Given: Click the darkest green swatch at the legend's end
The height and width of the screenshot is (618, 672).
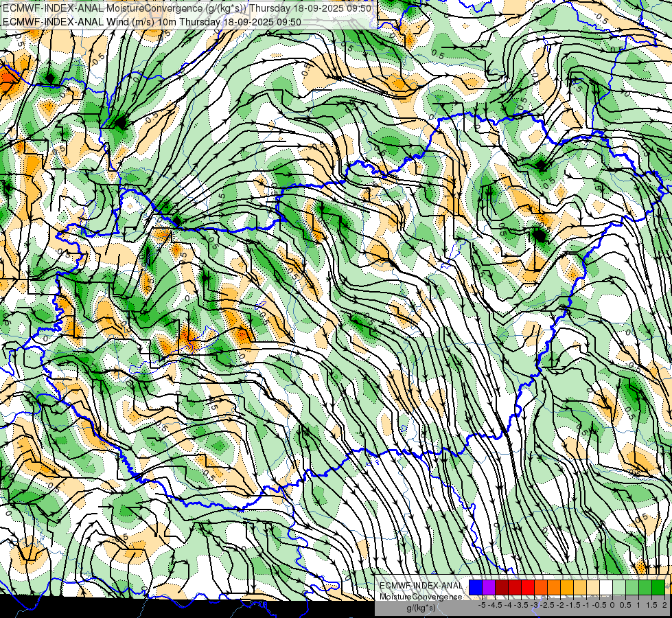Looking at the screenshot, I should pos(658,587).
